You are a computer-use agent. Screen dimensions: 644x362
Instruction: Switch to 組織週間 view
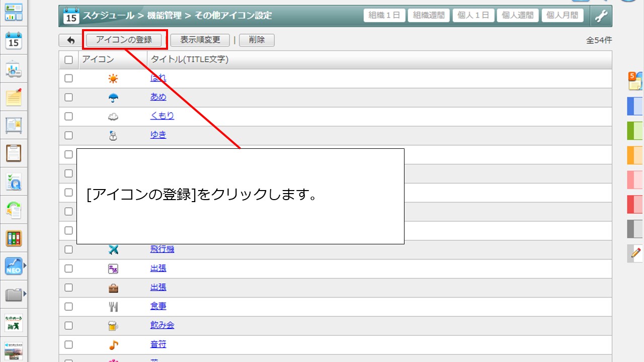tap(429, 15)
